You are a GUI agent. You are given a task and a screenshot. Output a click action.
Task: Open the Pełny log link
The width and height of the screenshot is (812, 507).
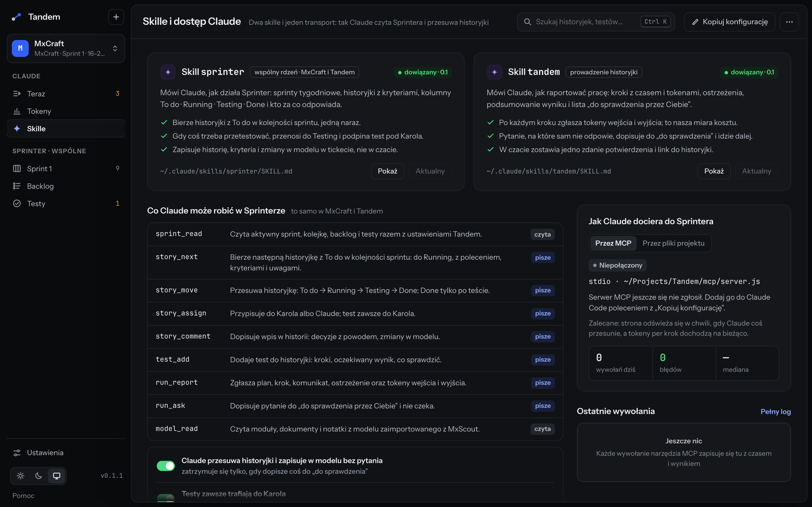(x=775, y=412)
